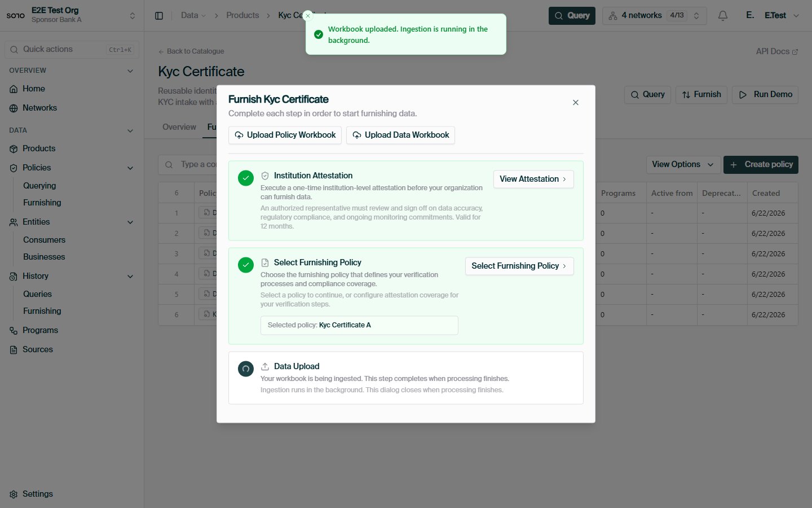Click Back to Catalogue link
The width and height of the screenshot is (812, 508).
point(191,51)
